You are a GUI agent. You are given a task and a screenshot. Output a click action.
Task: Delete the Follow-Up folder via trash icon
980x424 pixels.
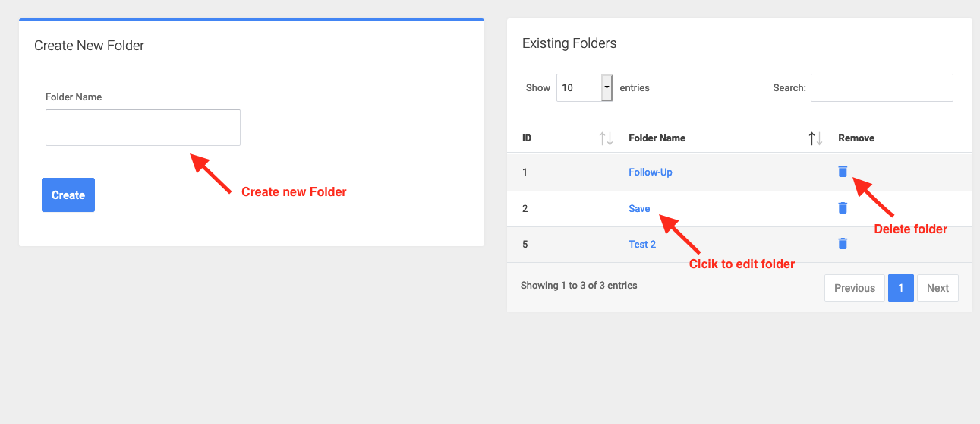pyautogui.click(x=843, y=172)
